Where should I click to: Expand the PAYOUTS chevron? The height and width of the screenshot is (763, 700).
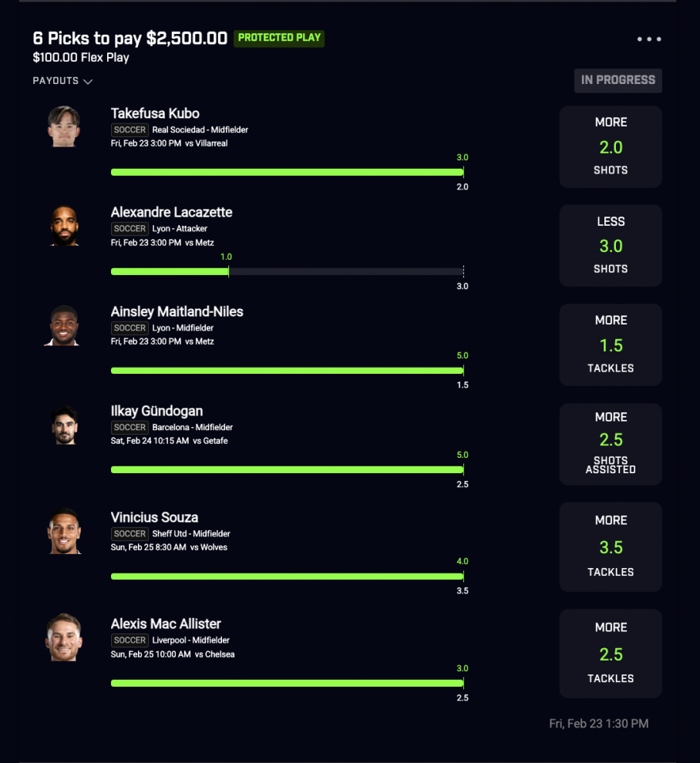tap(88, 81)
